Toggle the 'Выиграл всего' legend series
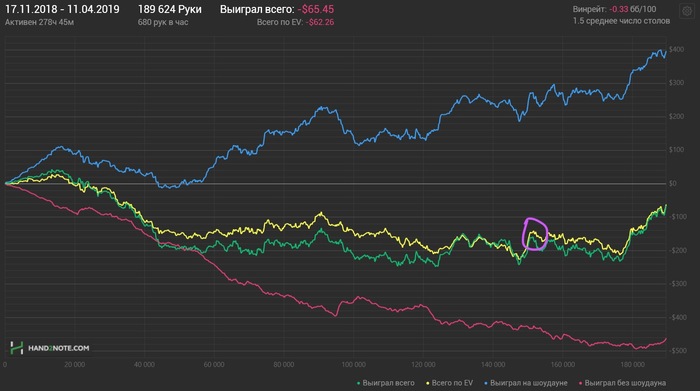This screenshot has width=700, height=391. tap(386, 383)
